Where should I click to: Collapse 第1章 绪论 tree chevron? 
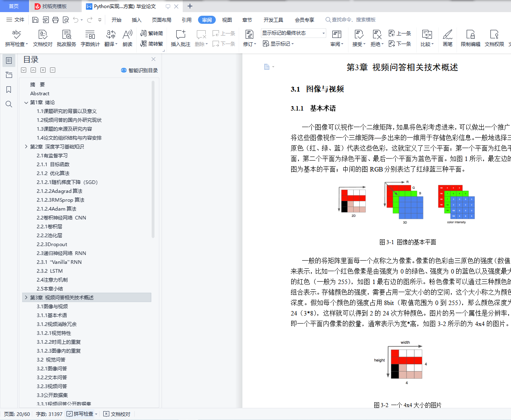[x=26, y=102]
